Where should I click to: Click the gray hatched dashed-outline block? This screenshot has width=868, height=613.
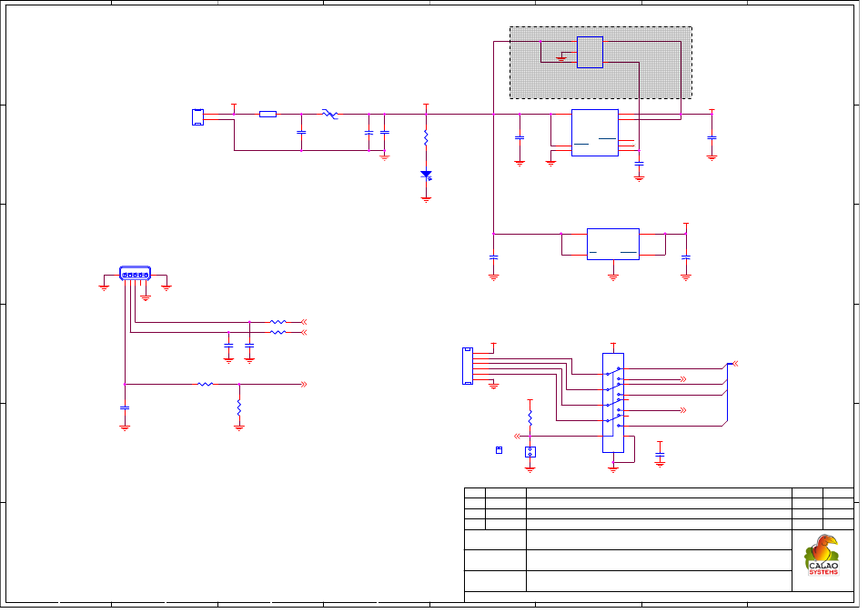pyautogui.click(x=601, y=63)
